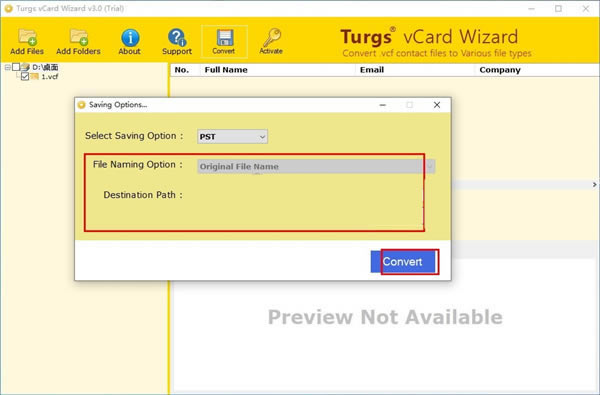Select the D:\ folder tree item

45,67
